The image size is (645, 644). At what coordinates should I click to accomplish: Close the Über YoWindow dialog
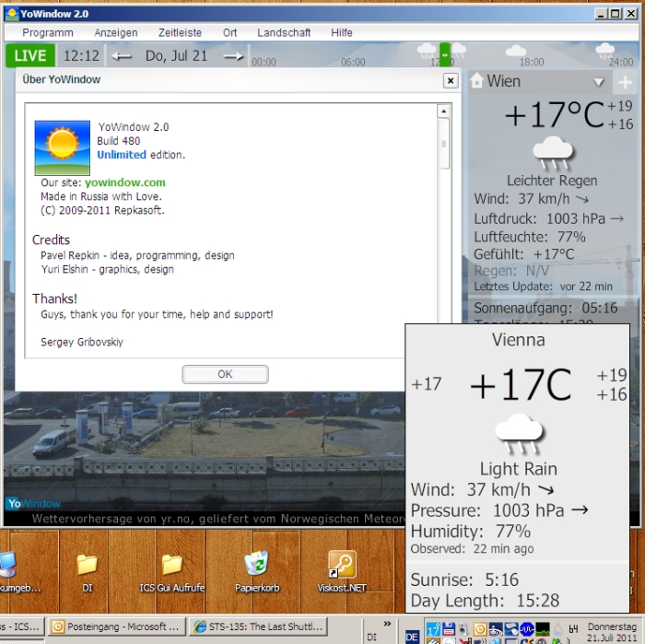point(451,80)
